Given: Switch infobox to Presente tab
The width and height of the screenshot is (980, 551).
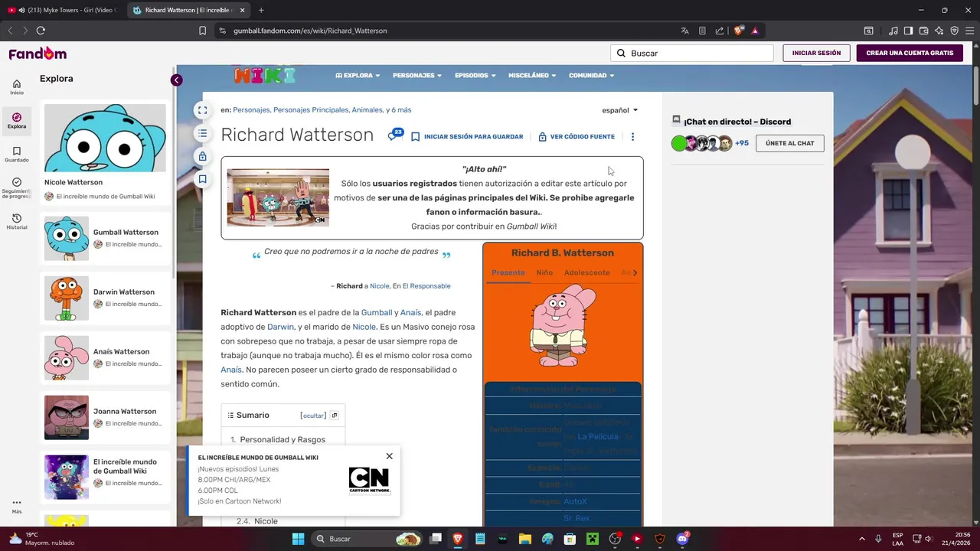Looking at the screenshot, I should click(x=508, y=272).
